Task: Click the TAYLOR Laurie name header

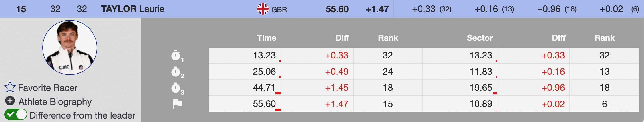Action: pyautogui.click(x=133, y=9)
